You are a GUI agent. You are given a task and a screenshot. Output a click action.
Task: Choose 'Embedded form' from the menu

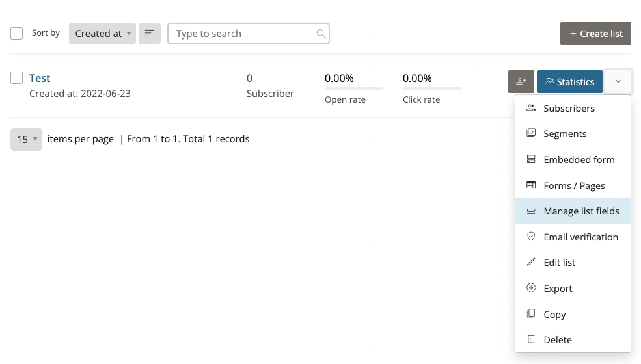coord(579,160)
